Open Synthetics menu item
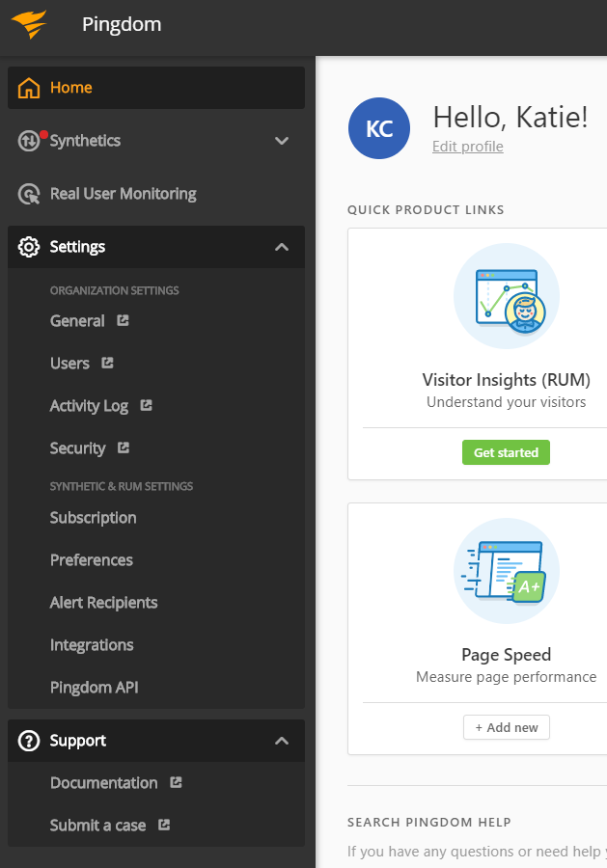Screen dimensions: 607x868 156,141
